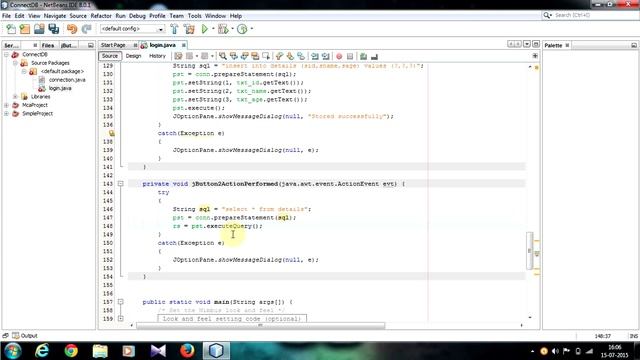
Task: Click the suggestion bulb on line 137
Action: click(x=111, y=133)
